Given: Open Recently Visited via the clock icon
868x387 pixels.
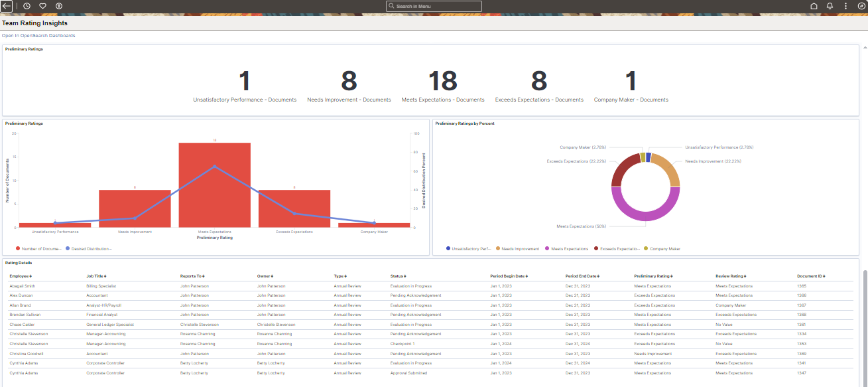Looking at the screenshot, I should pos(27,5).
